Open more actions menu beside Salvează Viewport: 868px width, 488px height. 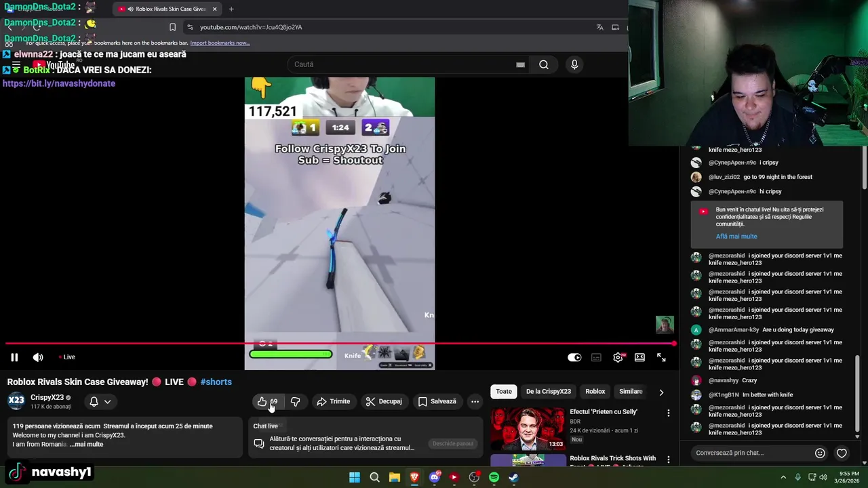475,401
